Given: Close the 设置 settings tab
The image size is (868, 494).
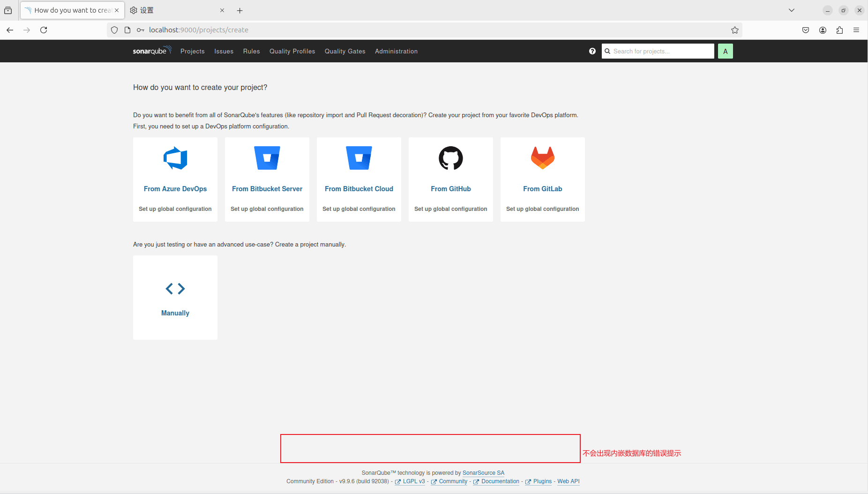Looking at the screenshot, I should 222,10.
